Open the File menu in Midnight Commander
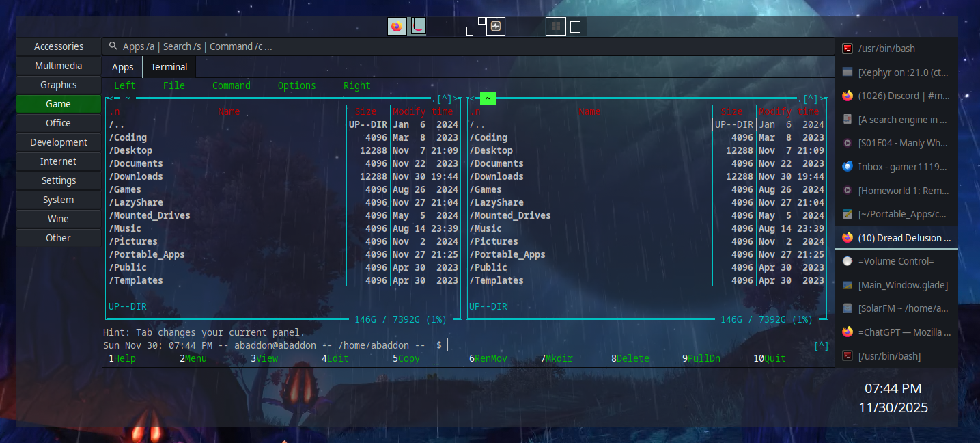This screenshot has width=980, height=443. 173,85
